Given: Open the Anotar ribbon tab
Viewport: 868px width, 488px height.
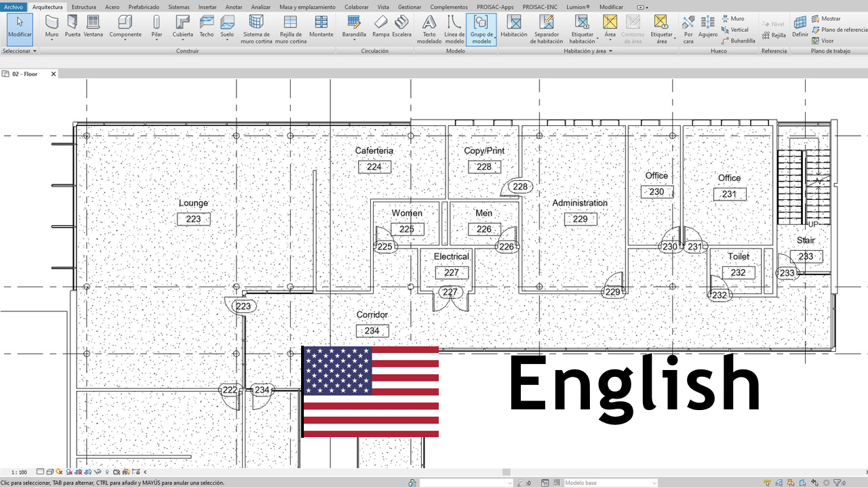Looking at the screenshot, I should [x=233, y=7].
